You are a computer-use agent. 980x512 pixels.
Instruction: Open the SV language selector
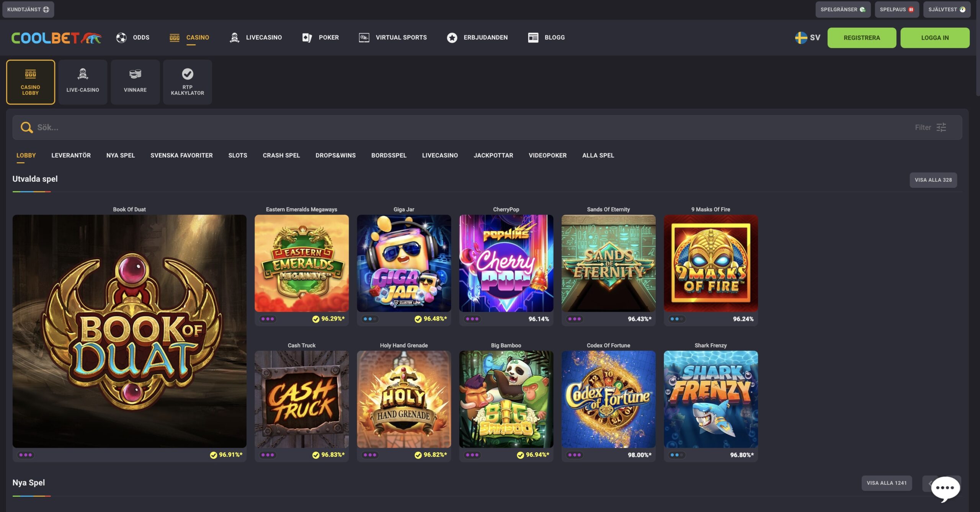(x=807, y=38)
